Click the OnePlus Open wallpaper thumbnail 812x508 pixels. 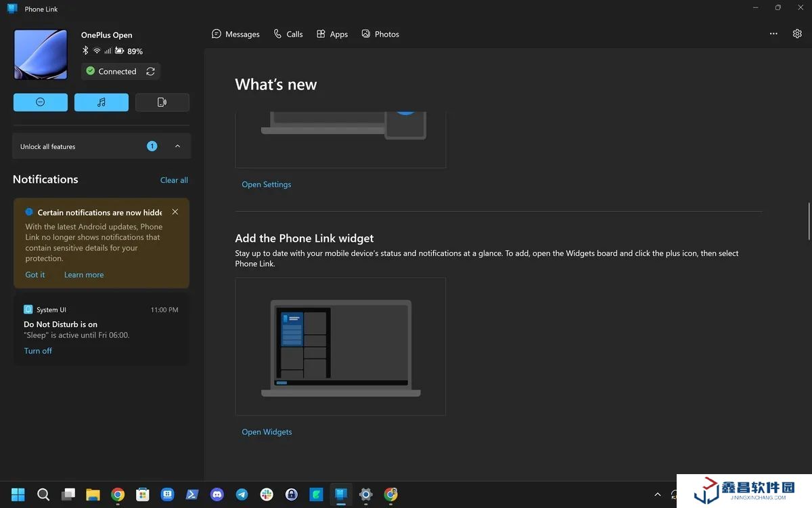click(x=41, y=54)
